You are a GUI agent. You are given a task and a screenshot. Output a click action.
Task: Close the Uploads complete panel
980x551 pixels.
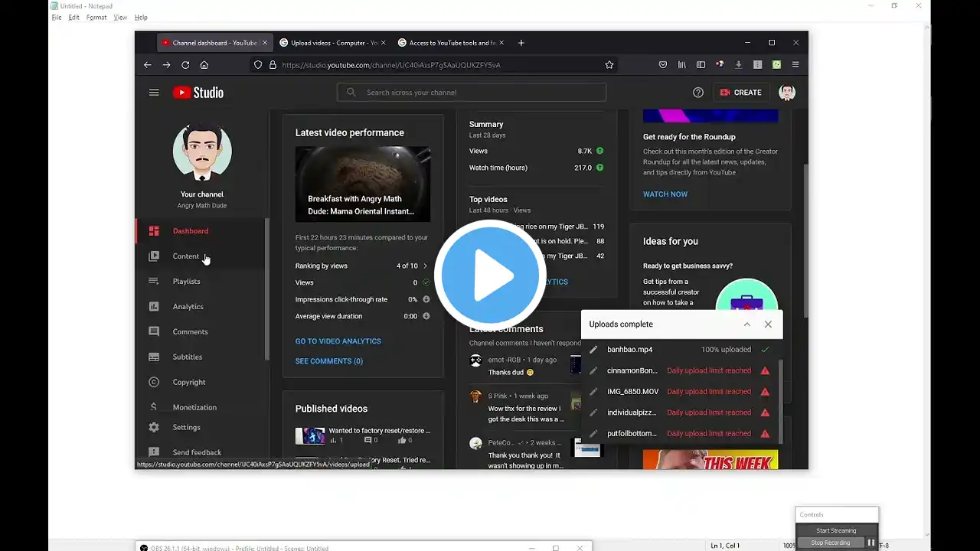(x=768, y=324)
